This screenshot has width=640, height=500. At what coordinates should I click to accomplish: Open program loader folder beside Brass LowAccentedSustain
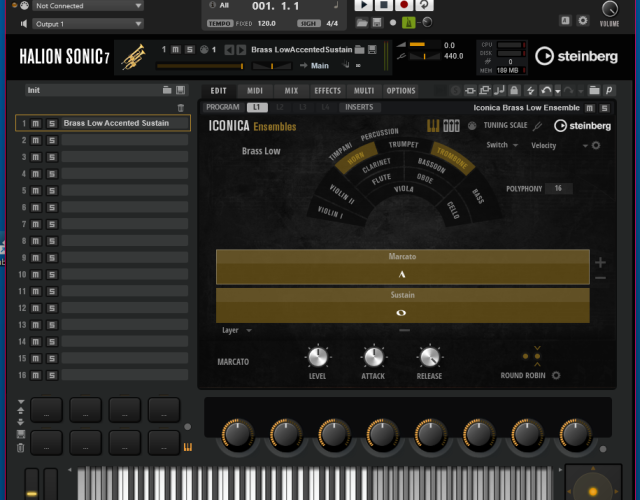pos(360,50)
